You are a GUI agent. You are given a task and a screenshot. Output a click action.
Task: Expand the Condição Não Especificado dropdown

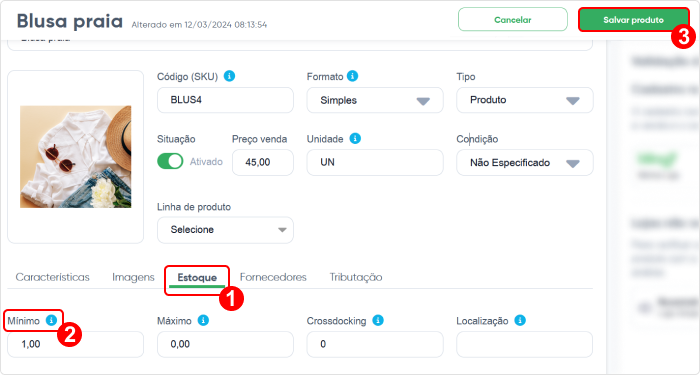(525, 162)
